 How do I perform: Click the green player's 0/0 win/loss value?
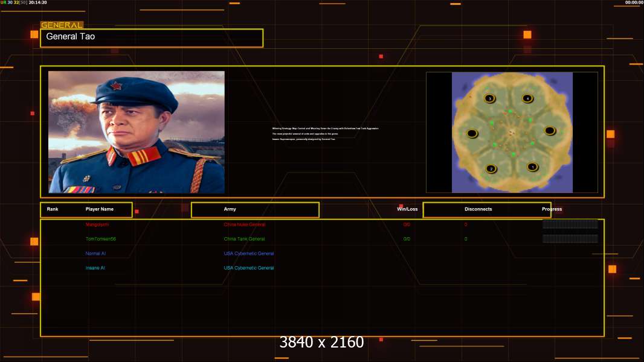[407, 239]
